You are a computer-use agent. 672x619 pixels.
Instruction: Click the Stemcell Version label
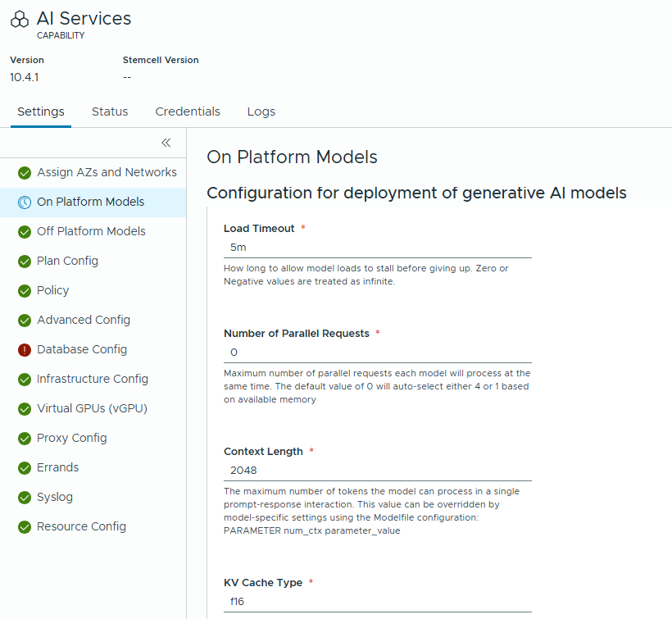pos(161,60)
